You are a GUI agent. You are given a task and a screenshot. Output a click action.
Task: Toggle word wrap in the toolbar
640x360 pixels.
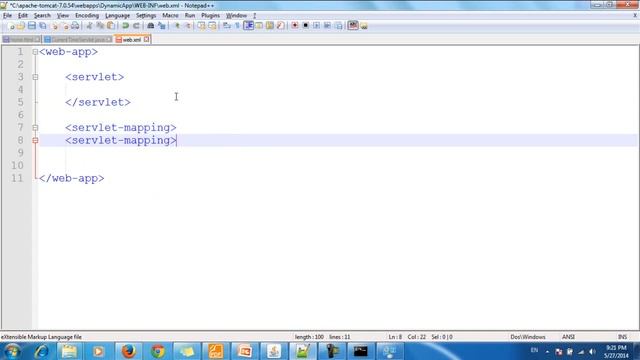tap(227, 26)
